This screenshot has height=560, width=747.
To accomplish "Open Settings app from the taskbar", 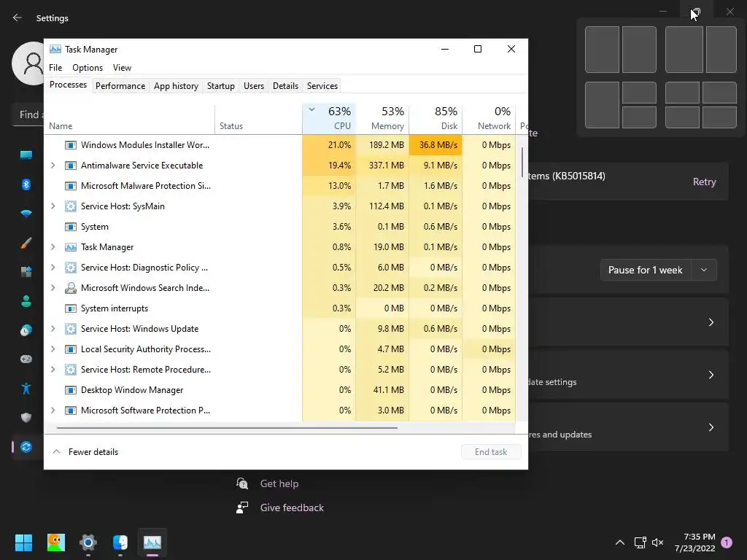I will click(x=88, y=542).
